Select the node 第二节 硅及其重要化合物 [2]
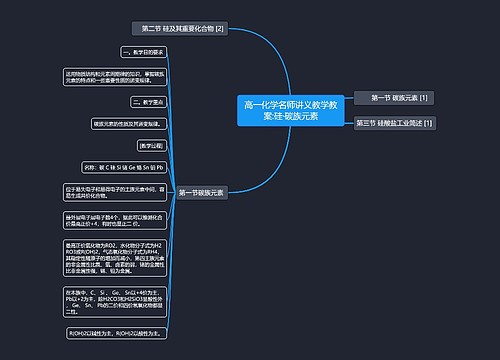This screenshot has height=360, width=500. point(180,29)
